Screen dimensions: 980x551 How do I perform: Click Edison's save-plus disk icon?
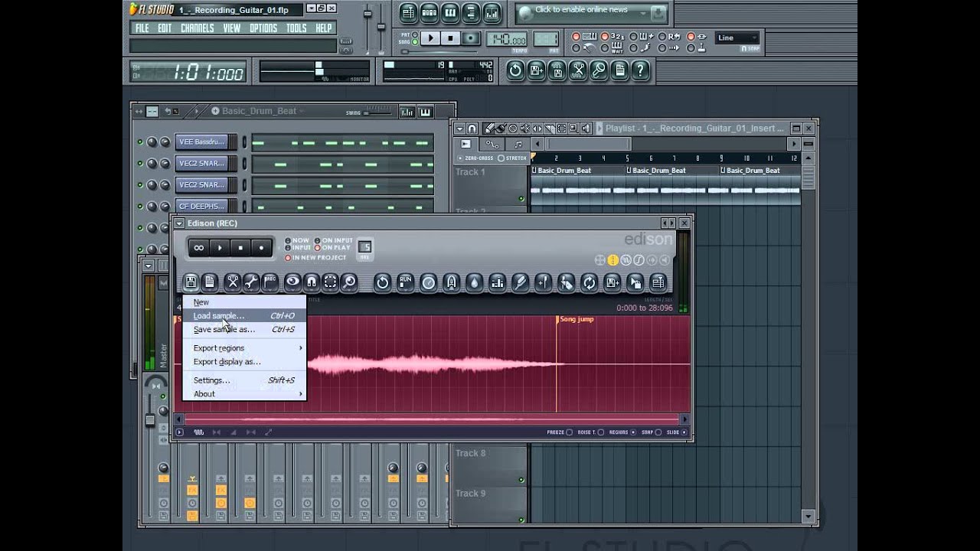coord(612,282)
